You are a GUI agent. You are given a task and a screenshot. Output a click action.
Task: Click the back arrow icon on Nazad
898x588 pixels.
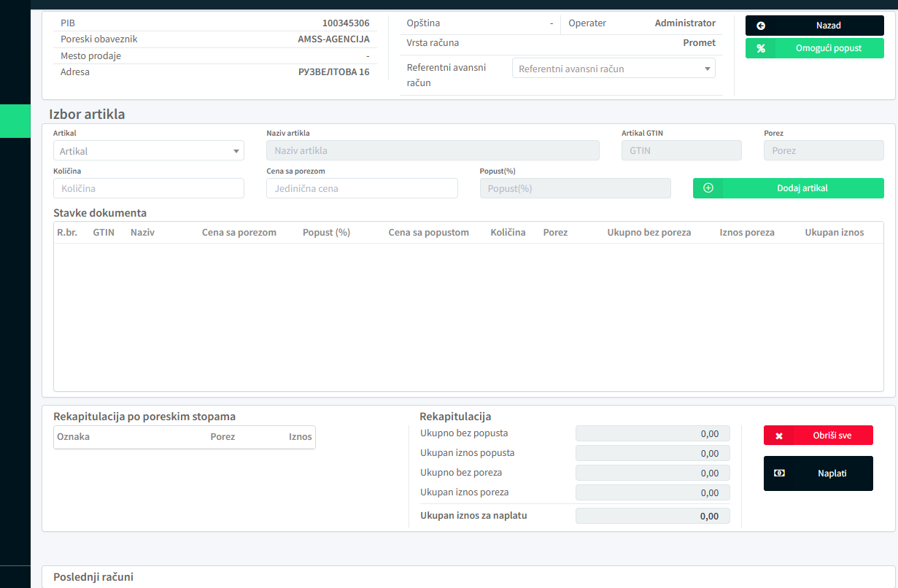(761, 26)
